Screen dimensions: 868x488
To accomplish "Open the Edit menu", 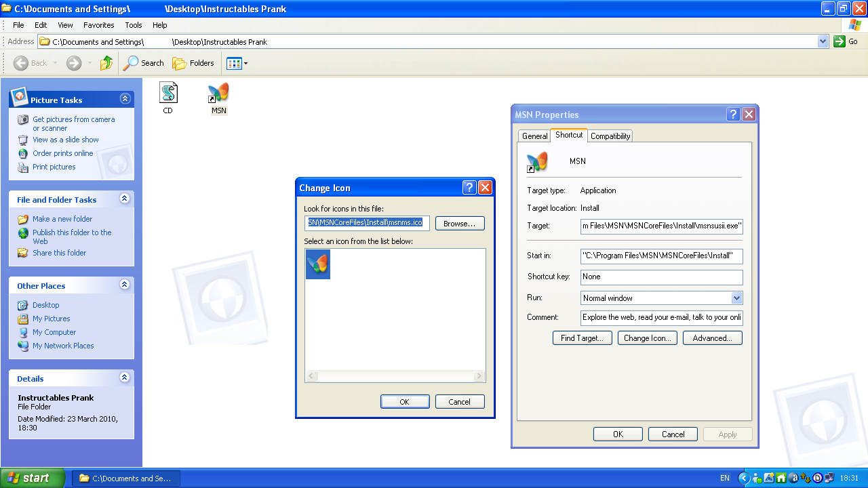I will (41, 25).
